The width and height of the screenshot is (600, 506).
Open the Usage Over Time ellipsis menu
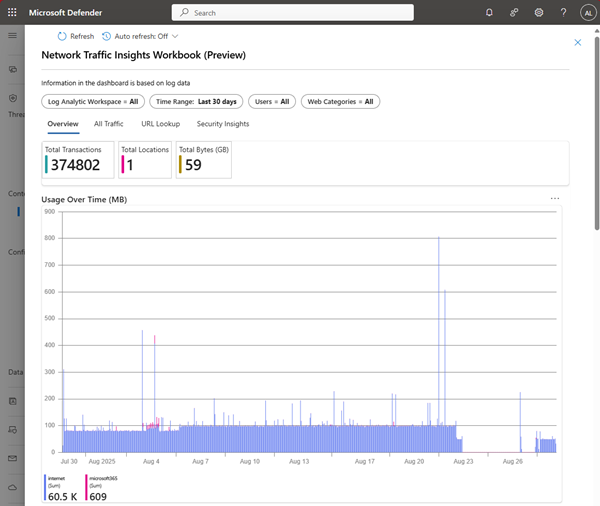coord(555,198)
